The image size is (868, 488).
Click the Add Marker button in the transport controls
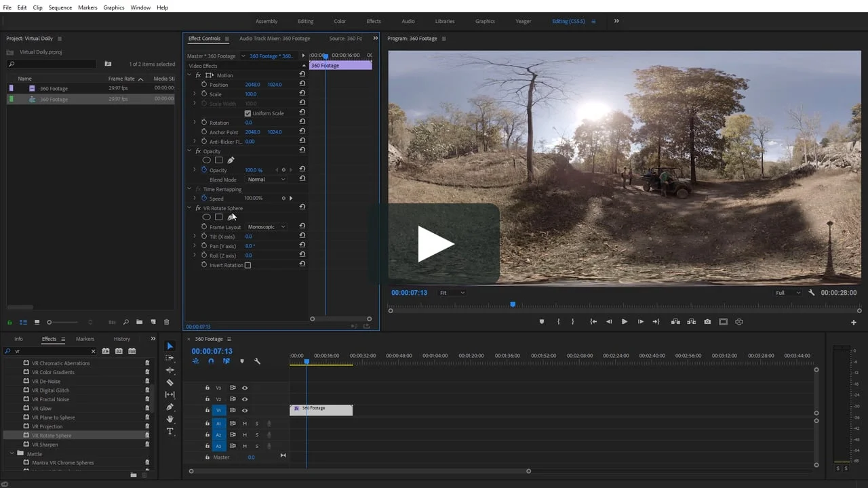tap(542, 321)
